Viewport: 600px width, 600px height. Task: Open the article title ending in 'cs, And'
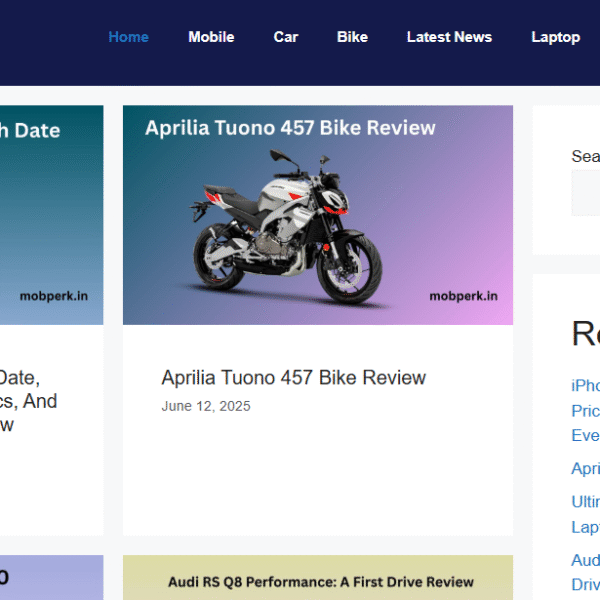click(28, 401)
